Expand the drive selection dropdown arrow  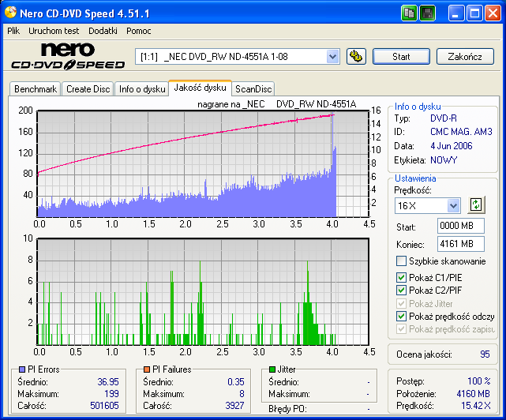332,57
